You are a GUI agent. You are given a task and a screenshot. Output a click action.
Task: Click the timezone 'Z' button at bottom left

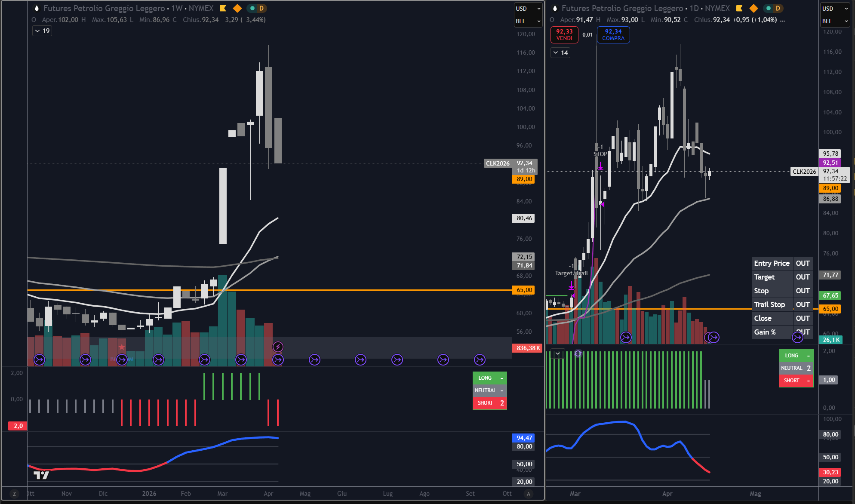tap(14, 494)
